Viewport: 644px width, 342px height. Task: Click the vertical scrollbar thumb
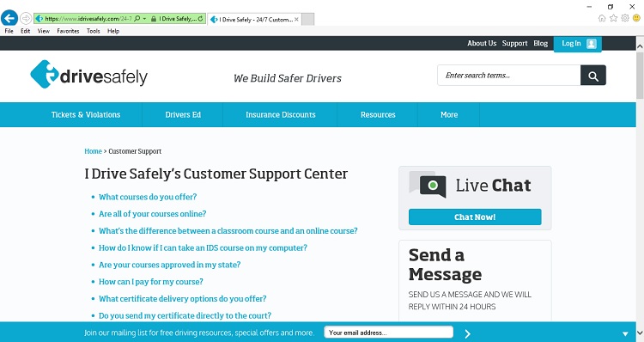tap(640, 75)
